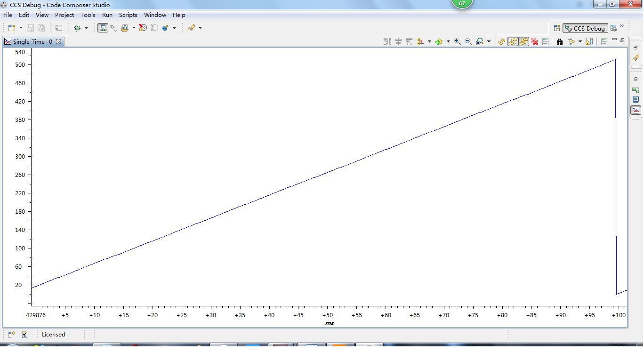Expand the Debug launch dropdown arrow
Image resolution: width=644 pixels, height=352 pixels.
[x=86, y=28]
